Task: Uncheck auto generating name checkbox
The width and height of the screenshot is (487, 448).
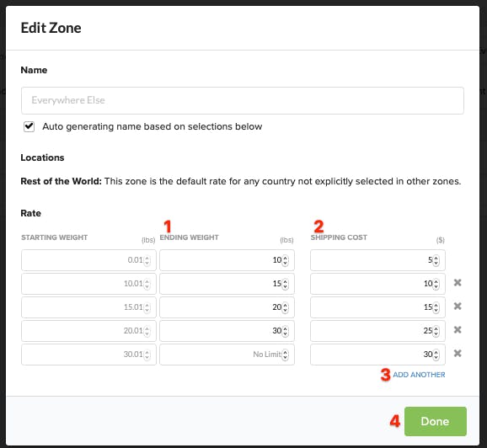Action: (x=29, y=126)
